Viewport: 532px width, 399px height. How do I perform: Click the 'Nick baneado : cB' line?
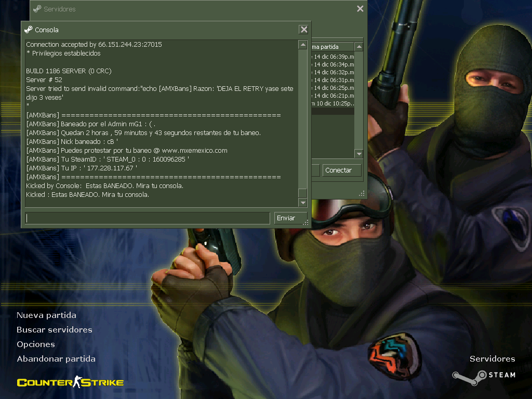tap(72, 141)
